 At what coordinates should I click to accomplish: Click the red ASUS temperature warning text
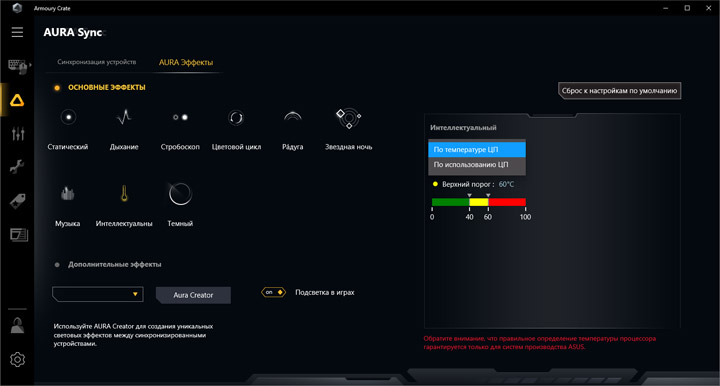[540, 343]
